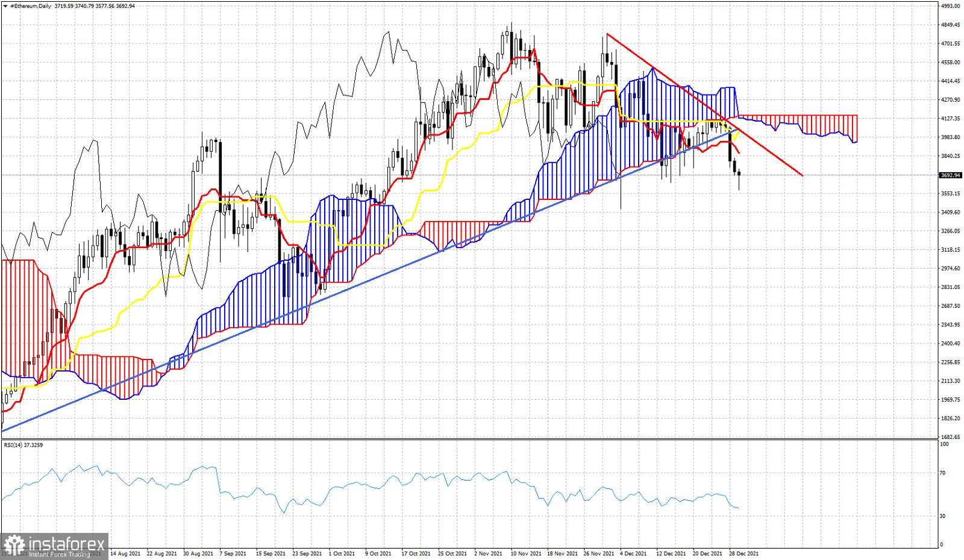Click price level 4701.55 on axis
The width and height of the screenshot is (964, 560).
click(x=951, y=43)
